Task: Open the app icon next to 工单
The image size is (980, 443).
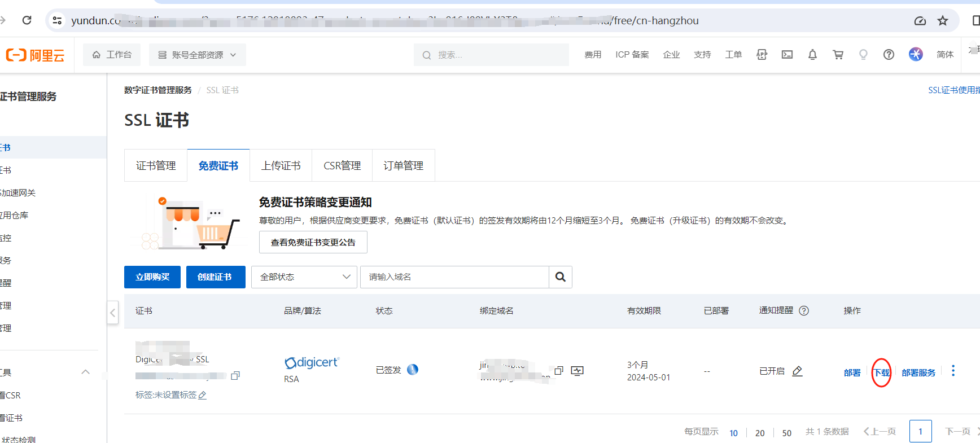Action: point(762,55)
